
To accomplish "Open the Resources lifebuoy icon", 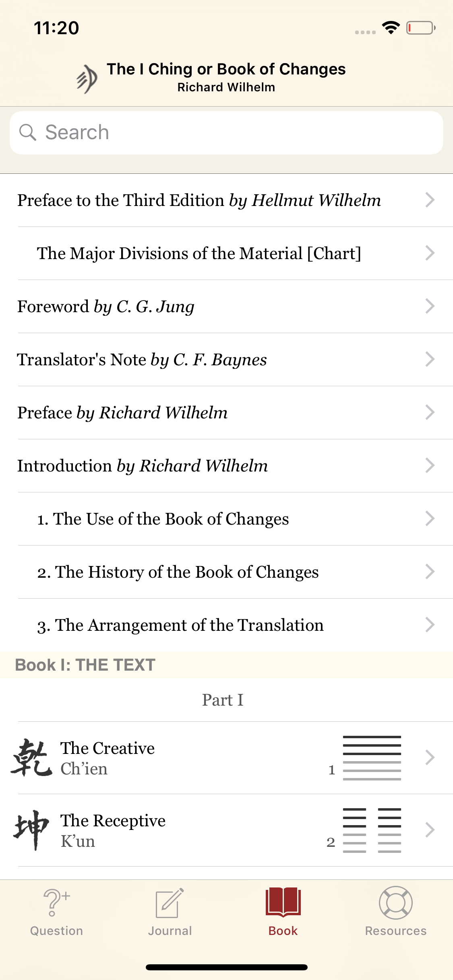I will click(395, 903).
